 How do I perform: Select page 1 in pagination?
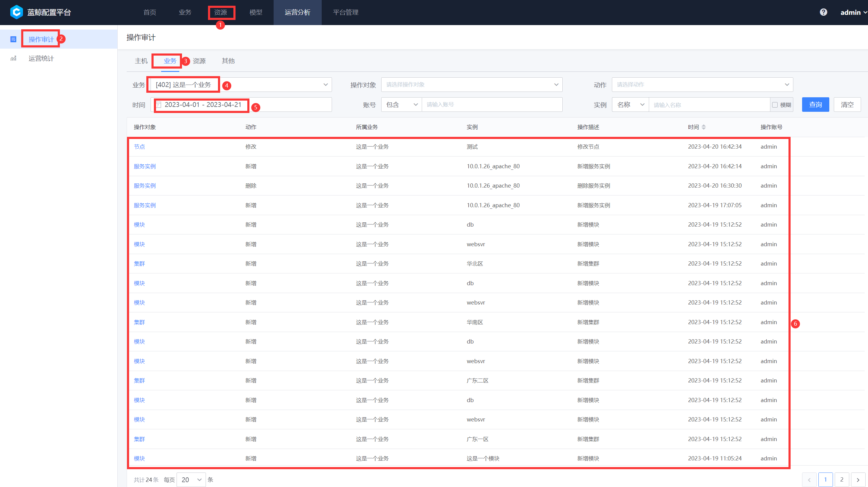825,479
